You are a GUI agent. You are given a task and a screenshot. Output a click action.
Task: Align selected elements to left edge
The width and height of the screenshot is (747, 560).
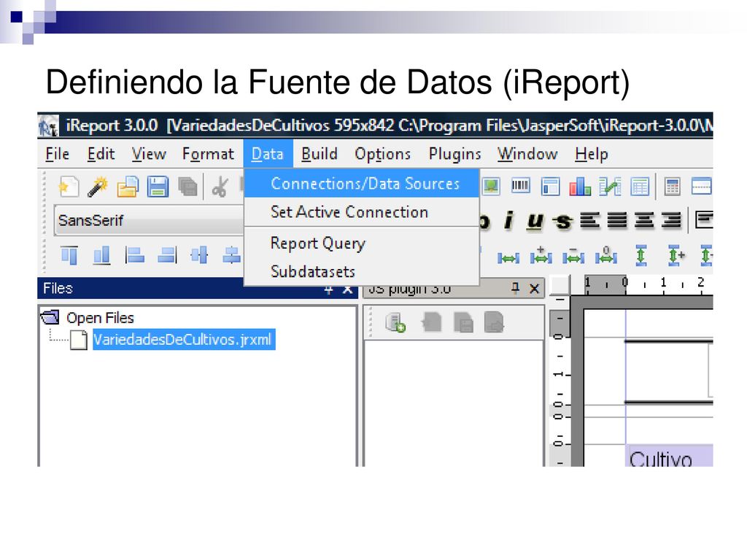click(x=134, y=255)
